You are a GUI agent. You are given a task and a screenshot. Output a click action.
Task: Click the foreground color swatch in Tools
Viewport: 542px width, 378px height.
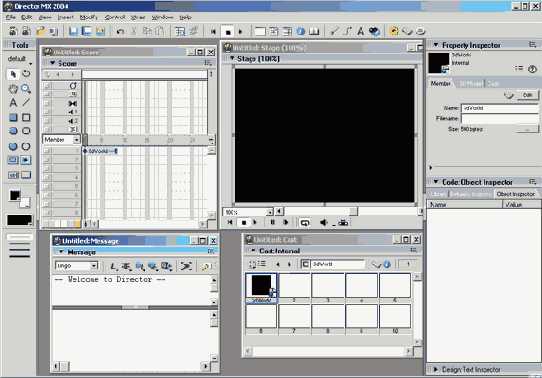(x=15, y=195)
